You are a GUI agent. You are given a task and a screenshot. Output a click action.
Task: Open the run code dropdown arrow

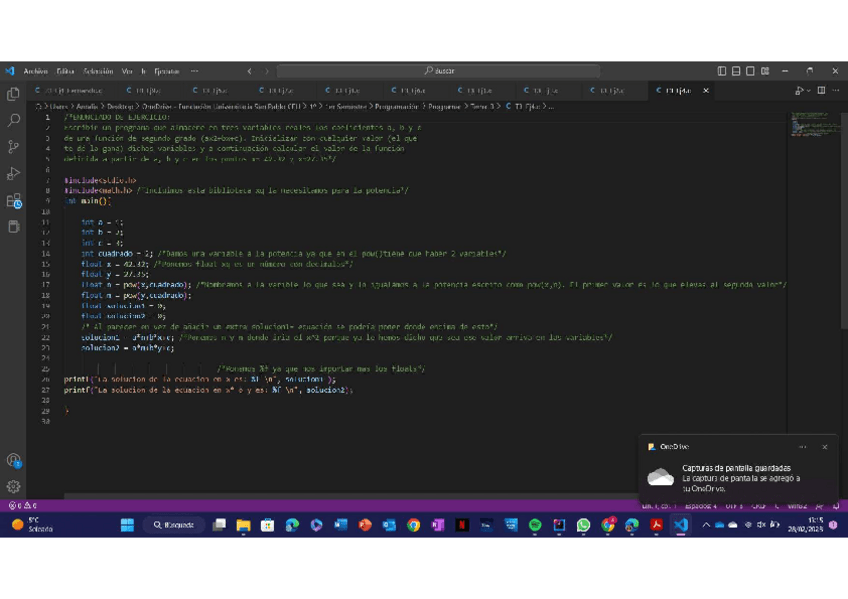[x=808, y=90]
